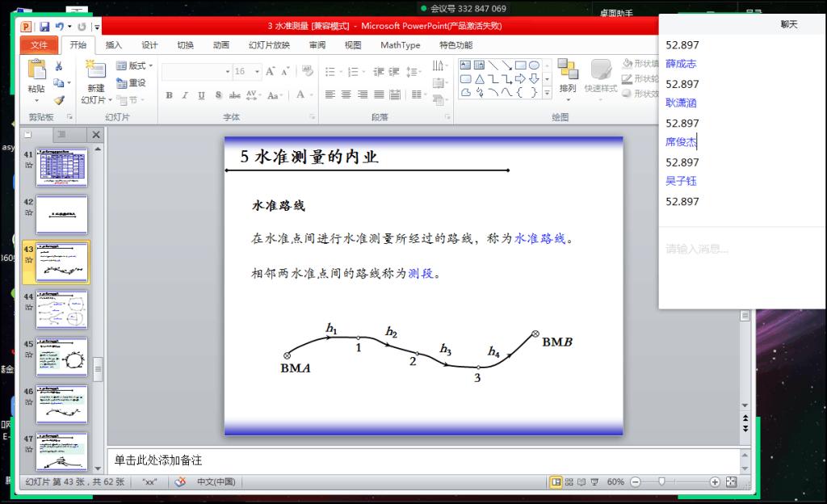Select slide 45 thumbnail
Viewport: 827px width, 504px height.
(62, 356)
